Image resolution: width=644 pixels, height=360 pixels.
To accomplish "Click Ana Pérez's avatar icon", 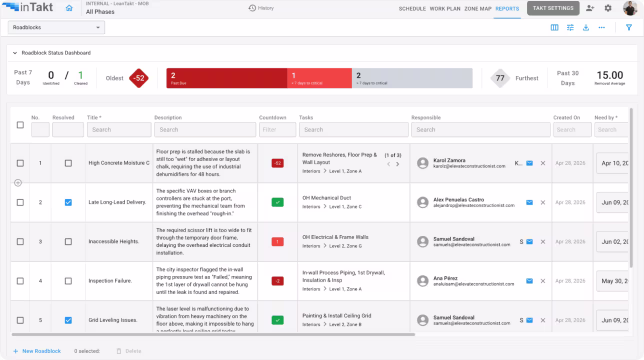I will (423, 281).
